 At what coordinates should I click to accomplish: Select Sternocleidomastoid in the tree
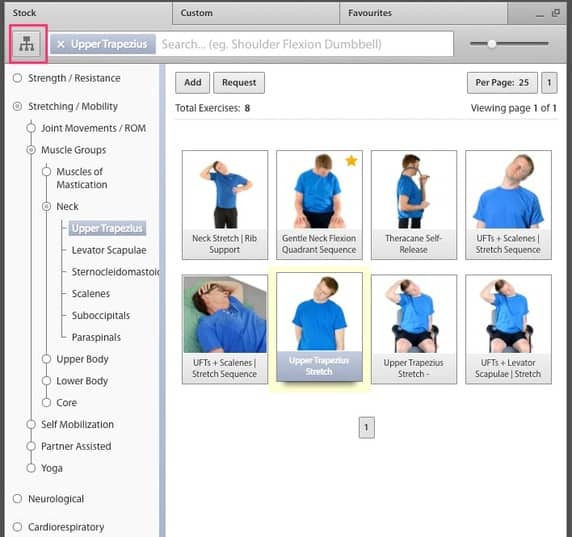[115, 272]
